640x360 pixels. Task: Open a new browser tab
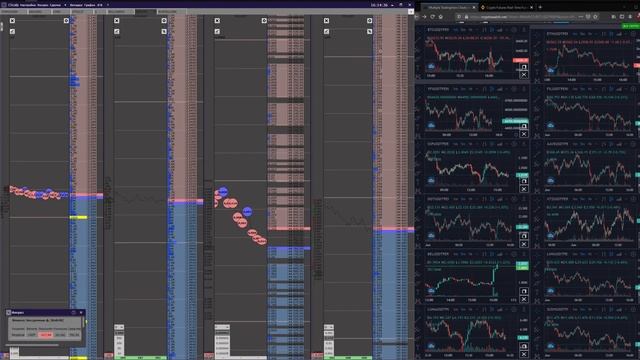click(540, 7)
